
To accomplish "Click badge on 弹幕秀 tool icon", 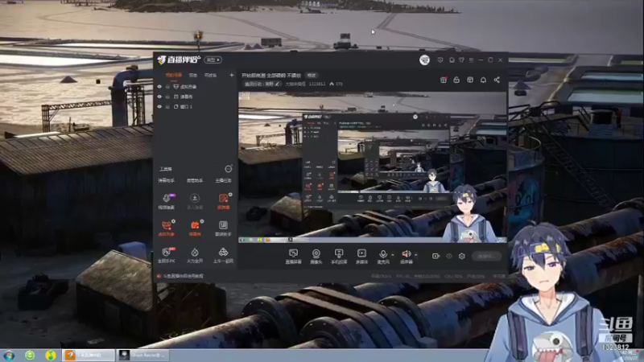I will pos(202,221).
